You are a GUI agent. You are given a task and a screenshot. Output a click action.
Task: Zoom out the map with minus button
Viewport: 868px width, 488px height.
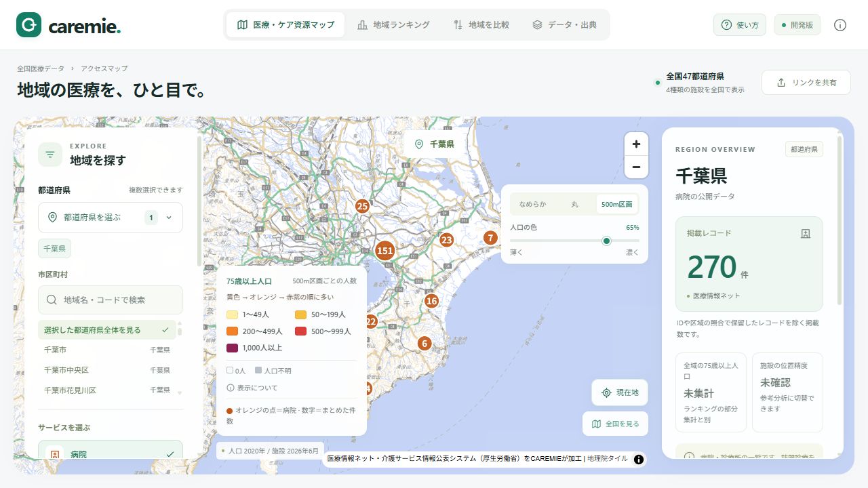point(636,167)
